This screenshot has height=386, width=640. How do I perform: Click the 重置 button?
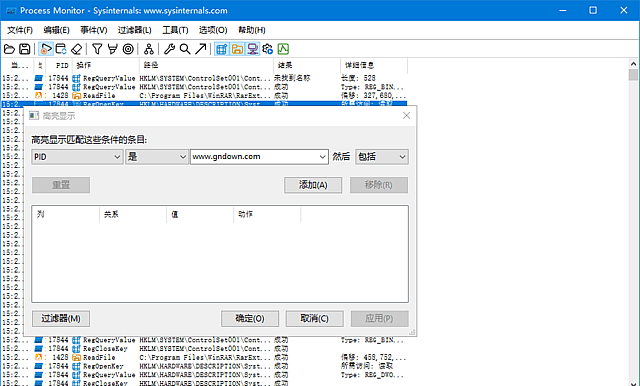(61, 185)
